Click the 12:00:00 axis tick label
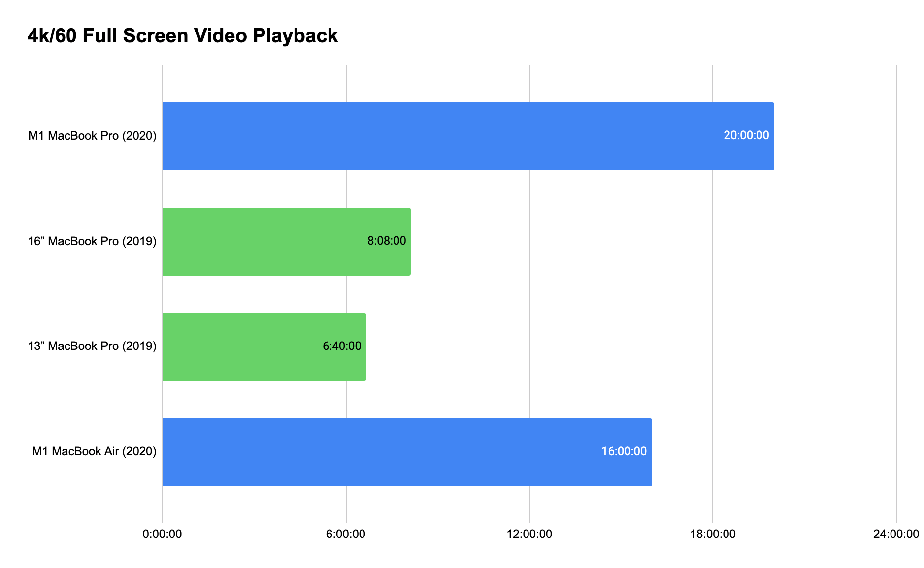 [529, 534]
